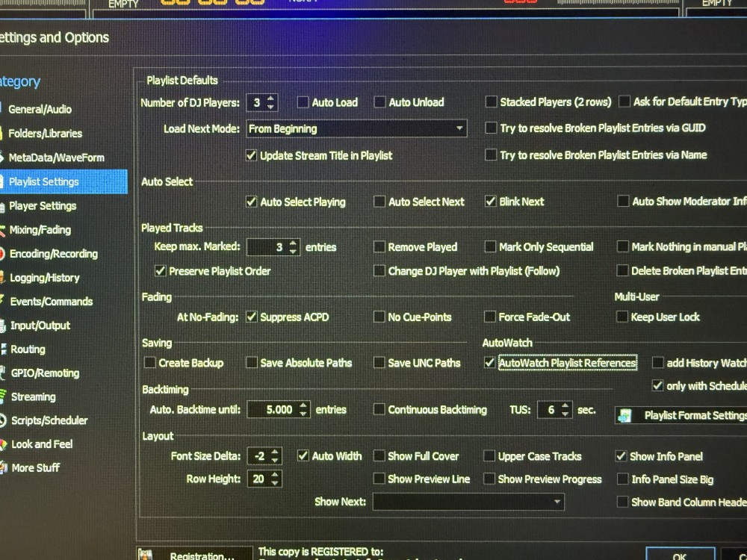Decrease Row Height stepper value

pyautogui.click(x=274, y=482)
